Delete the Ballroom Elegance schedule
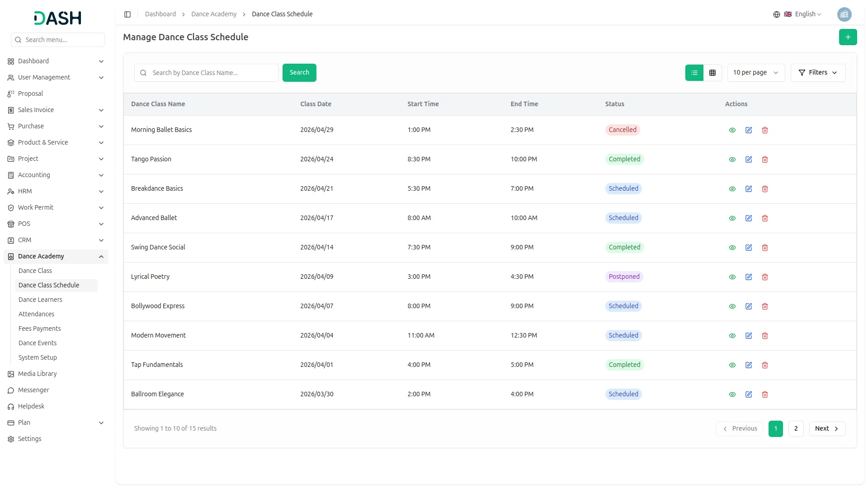The height and width of the screenshot is (488, 868). pyautogui.click(x=765, y=394)
